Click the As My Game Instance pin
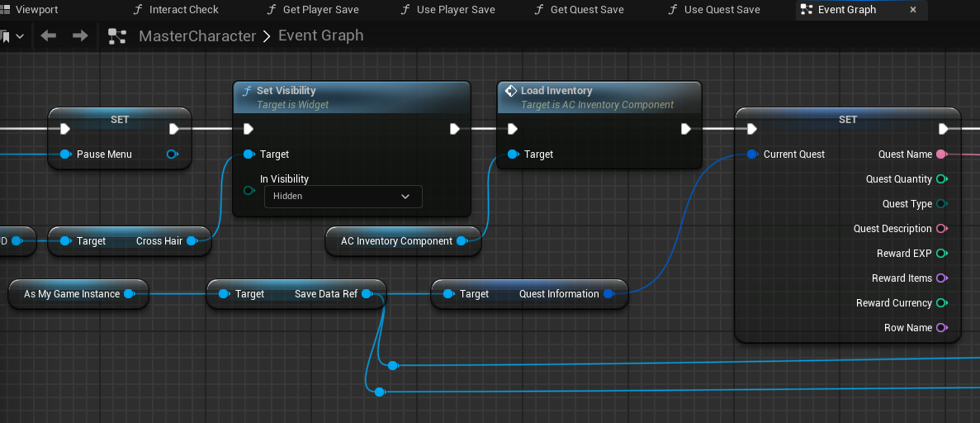 pos(129,293)
